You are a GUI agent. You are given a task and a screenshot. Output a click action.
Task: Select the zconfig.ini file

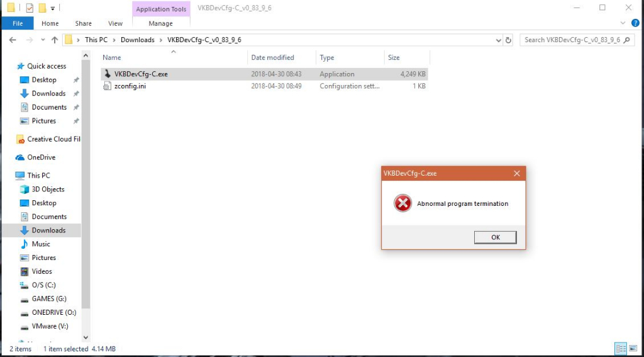264,86
